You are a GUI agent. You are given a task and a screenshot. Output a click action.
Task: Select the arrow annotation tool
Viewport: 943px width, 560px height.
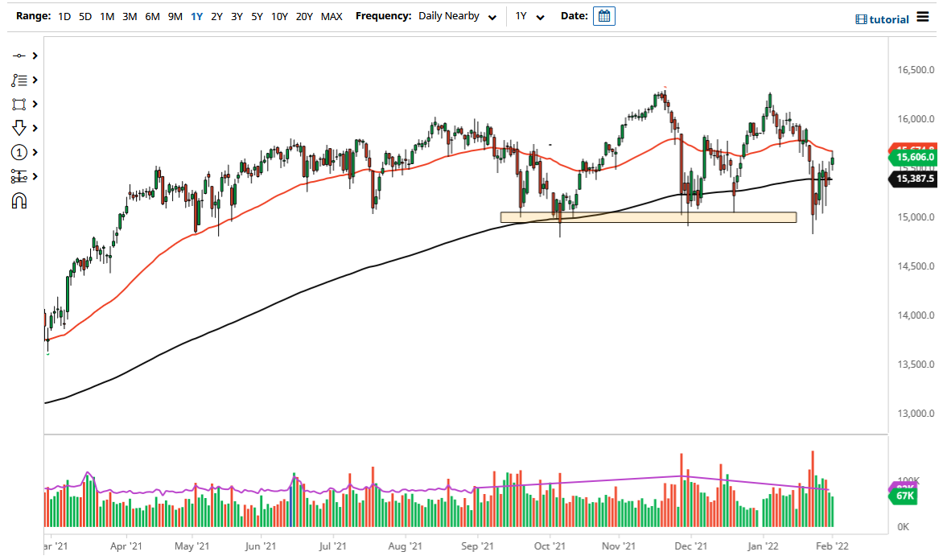(19, 127)
